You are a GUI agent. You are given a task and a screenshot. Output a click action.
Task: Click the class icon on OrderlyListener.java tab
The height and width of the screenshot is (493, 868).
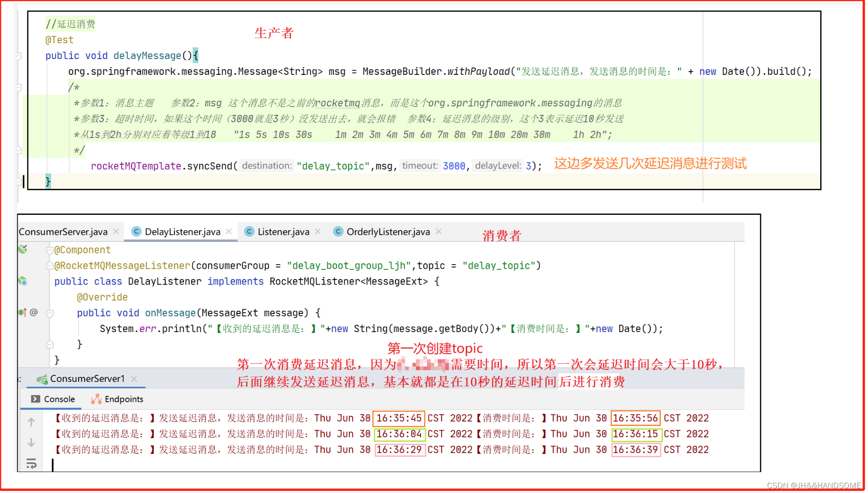pyautogui.click(x=338, y=232)
